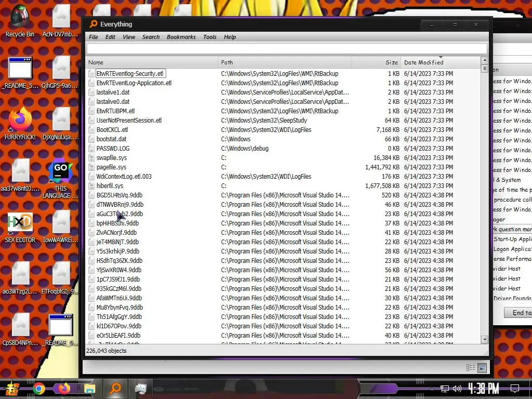Select the AcN-DV7mb desktop file icon
The image size is (532, 399).
(x=60, y=20)
